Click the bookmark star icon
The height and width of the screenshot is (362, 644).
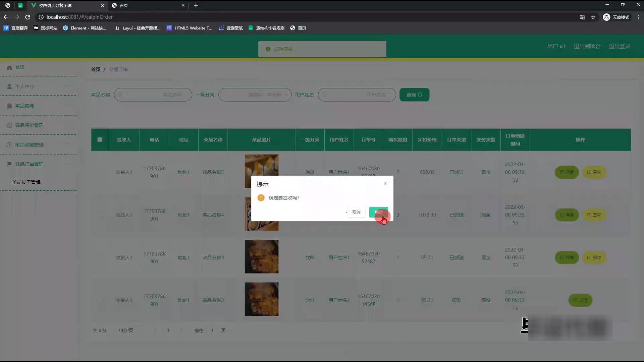(x=593, y=17)
